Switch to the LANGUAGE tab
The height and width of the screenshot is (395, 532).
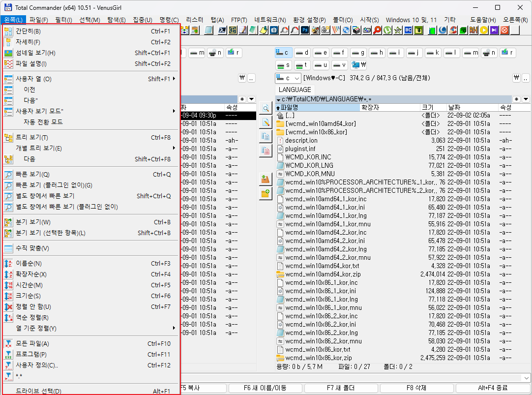[x=295, y=90]
